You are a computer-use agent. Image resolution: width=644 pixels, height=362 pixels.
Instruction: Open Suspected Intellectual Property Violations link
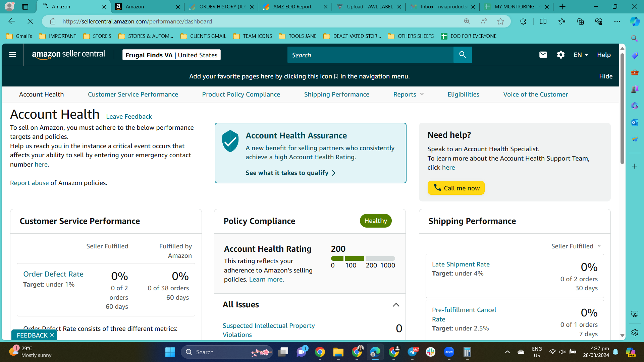click(x=269, y=330)
